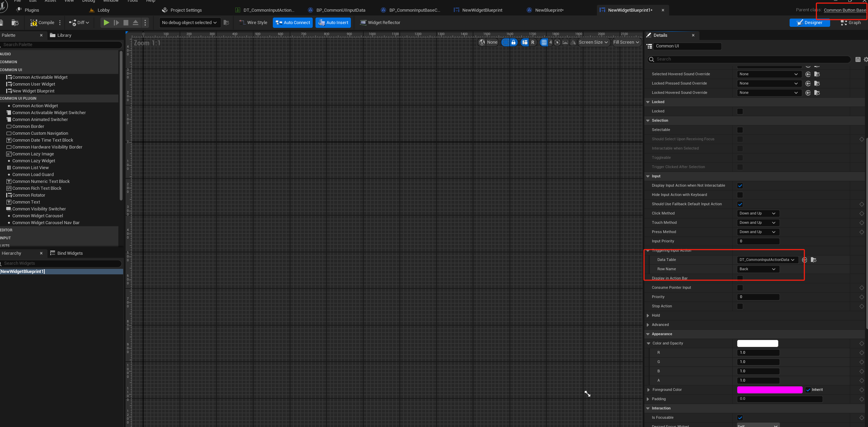This screenshot has height=427, width=868.
Task: Click the Compile button
Action: click(x=42, y=23)
